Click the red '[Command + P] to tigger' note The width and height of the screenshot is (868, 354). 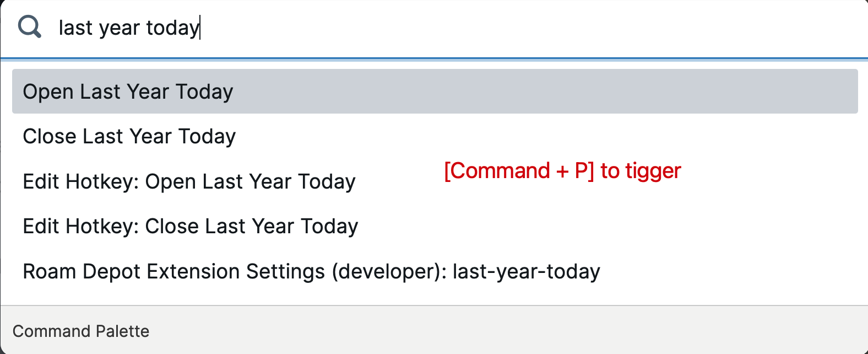[562, 171]
